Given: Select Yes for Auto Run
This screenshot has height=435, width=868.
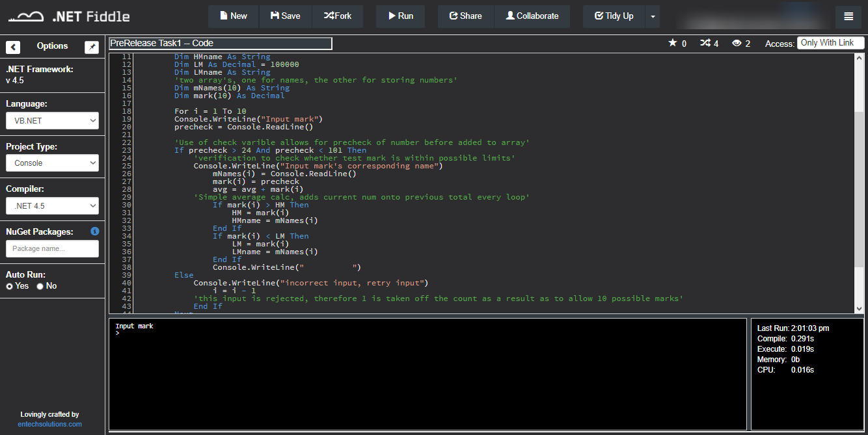Looking at the screenshot, I should point(9,285).
